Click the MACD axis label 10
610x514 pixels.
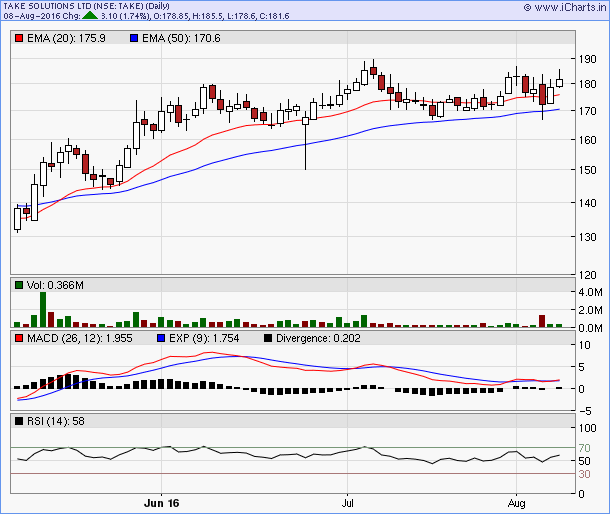(585, 345)
